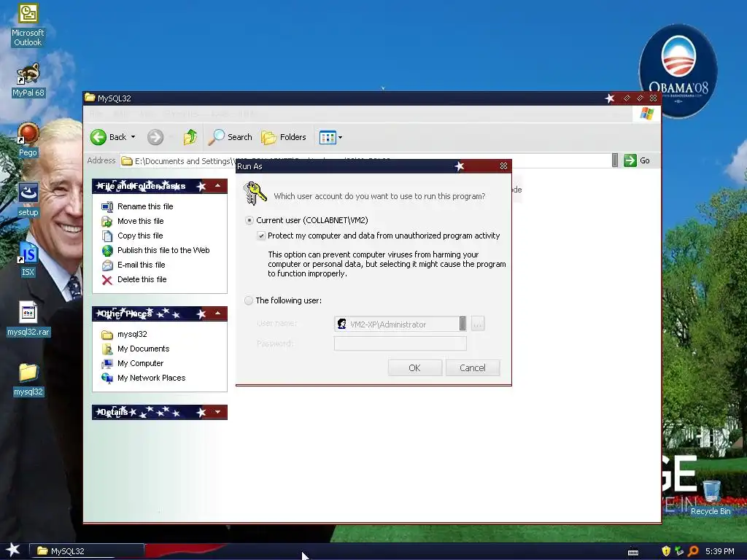Click the My Network Places icon
The image size is (747, 560).
point(107,378)
